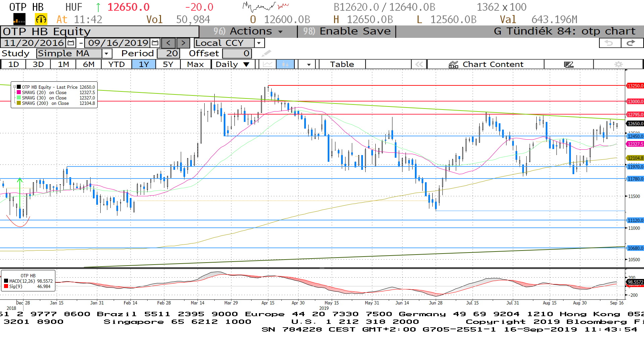
Task: Click the 11780.0 blue price level label
Action: [x=635, y=179]
